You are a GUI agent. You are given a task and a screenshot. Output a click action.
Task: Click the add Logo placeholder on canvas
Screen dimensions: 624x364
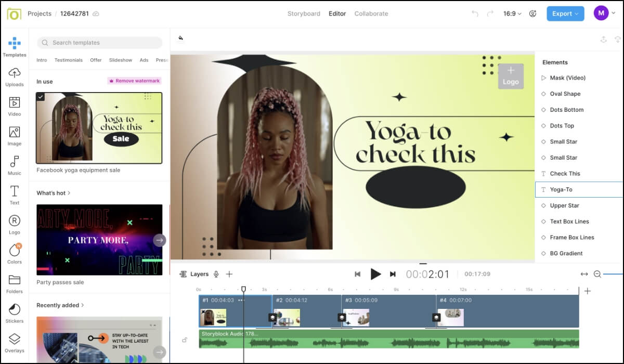click(511, 76)
